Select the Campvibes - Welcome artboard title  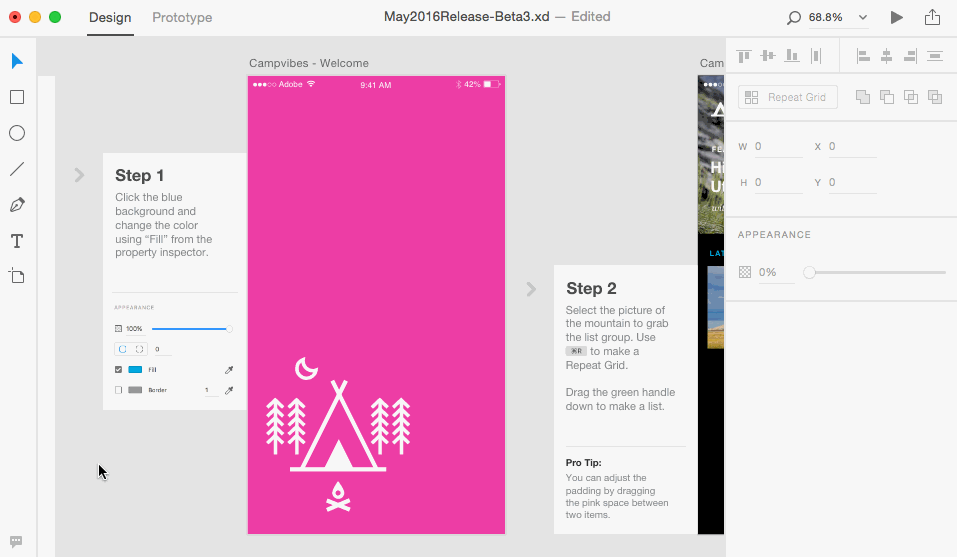click(309, 63)
